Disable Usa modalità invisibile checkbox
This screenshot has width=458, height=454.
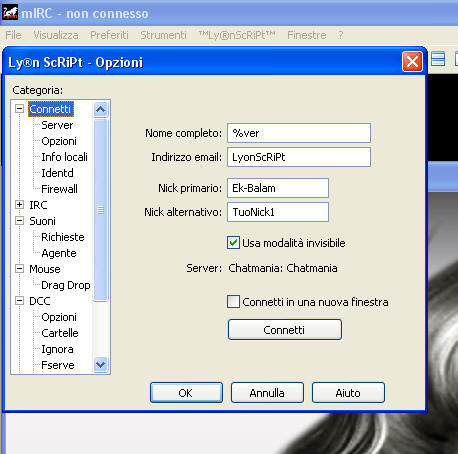[x=233, y=243]
